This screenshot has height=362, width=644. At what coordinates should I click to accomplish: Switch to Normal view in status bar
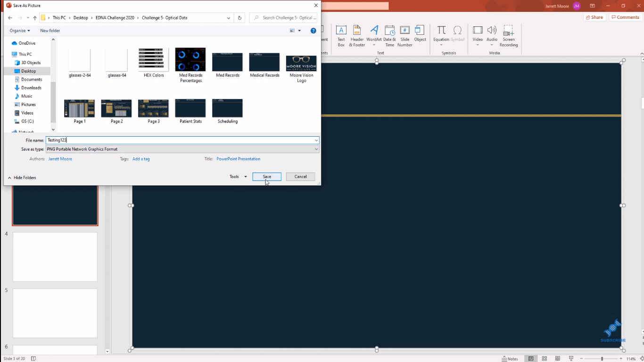click(531, 359)
